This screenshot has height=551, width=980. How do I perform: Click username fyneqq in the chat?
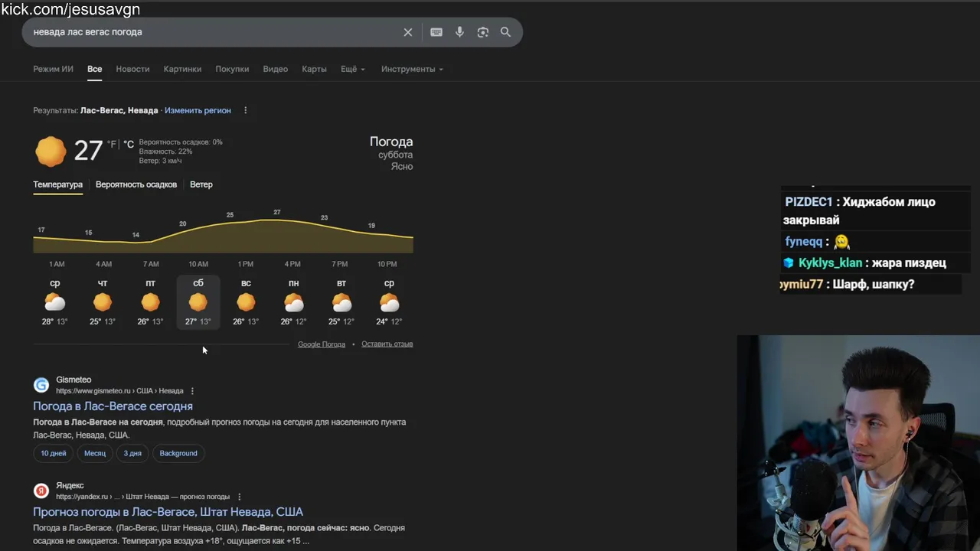pyautogui.click(x=803, y=242)
